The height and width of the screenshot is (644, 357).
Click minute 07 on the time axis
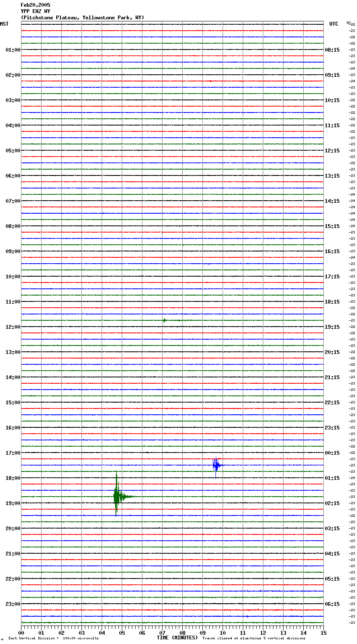[162, 633]
